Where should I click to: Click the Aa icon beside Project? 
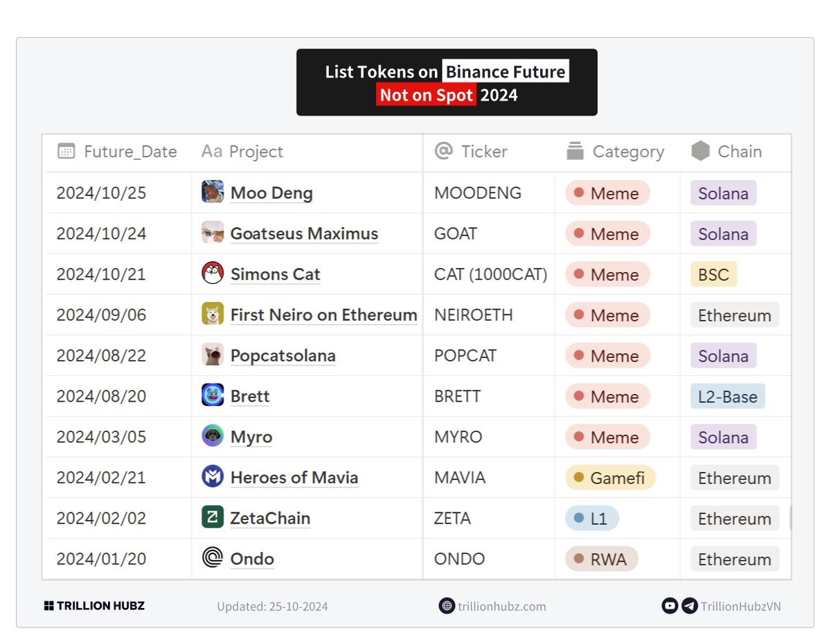coord(212,152)
